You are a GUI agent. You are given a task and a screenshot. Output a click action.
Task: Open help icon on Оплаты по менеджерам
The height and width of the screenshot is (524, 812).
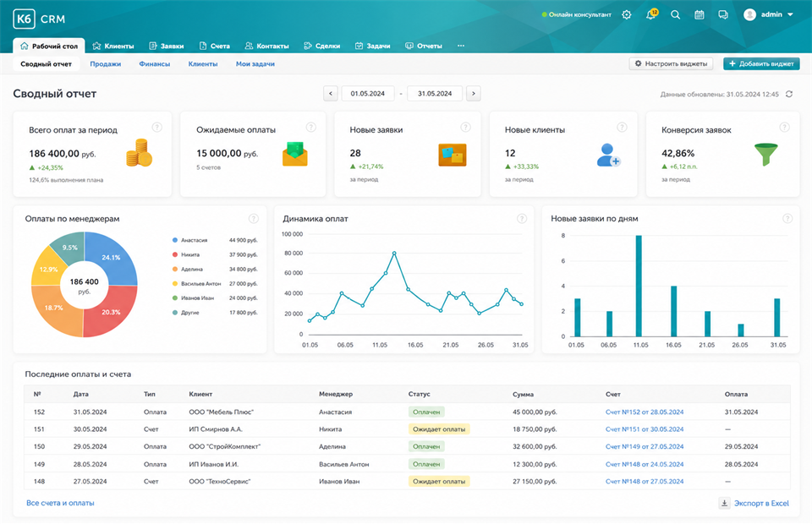coord(253,219)
